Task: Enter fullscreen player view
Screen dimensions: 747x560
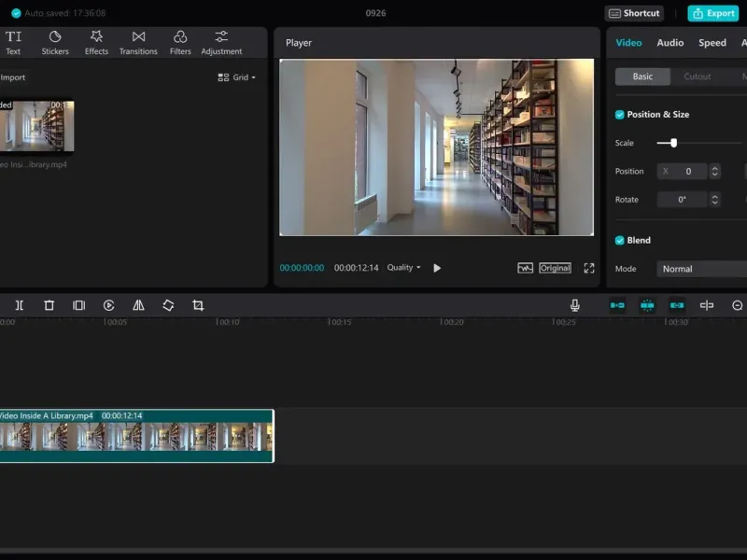Action: pos(589,268)
